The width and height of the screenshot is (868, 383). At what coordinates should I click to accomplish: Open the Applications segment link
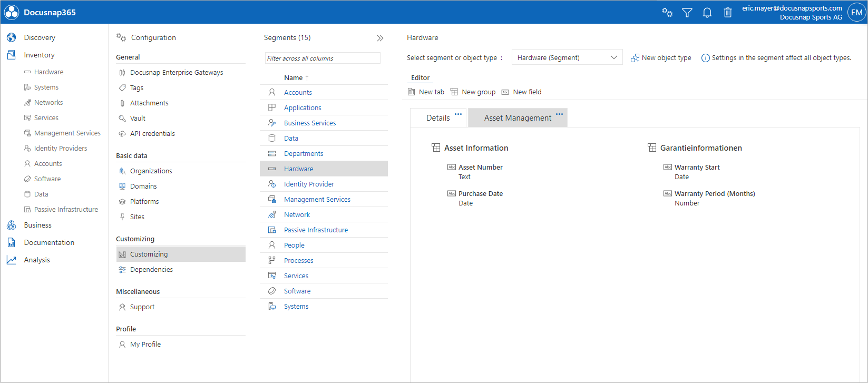[x=303, y=107]
